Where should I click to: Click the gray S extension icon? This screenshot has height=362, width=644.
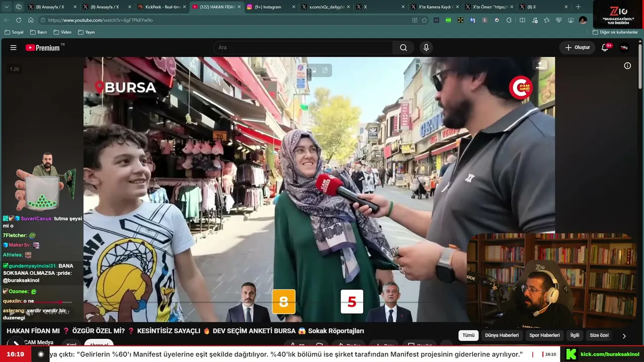485,20
